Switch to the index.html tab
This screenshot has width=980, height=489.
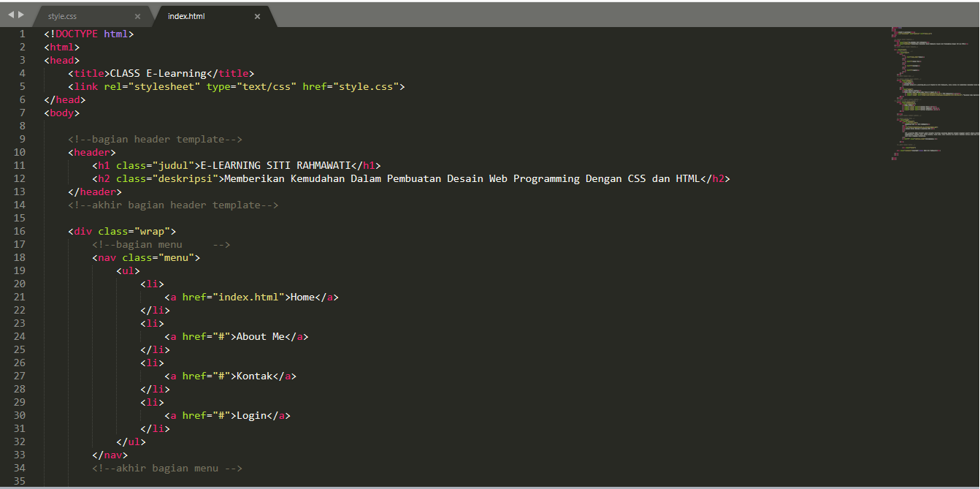coord(186,15)
